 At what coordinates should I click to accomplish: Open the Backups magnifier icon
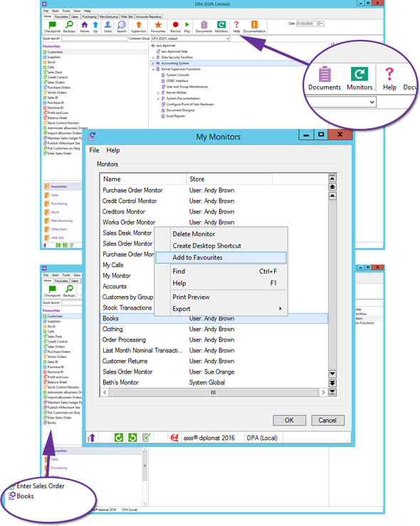point(69,24)
